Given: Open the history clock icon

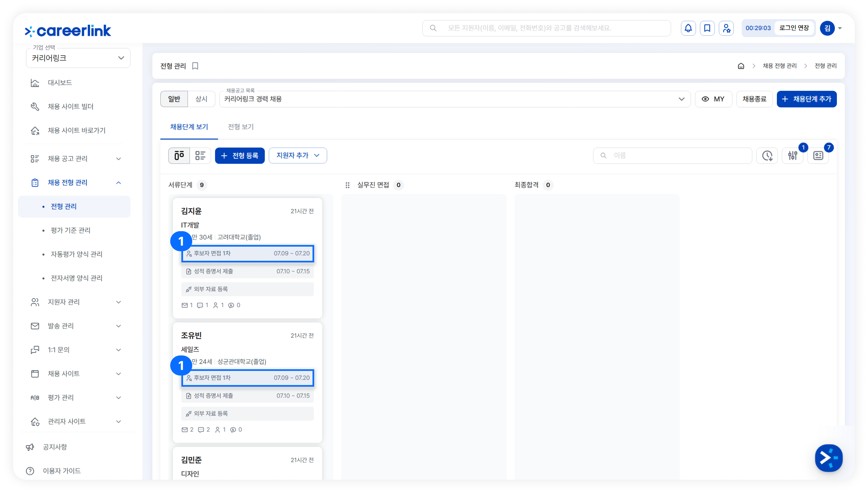Looking at the screenshot, I should tap(767, 155).
